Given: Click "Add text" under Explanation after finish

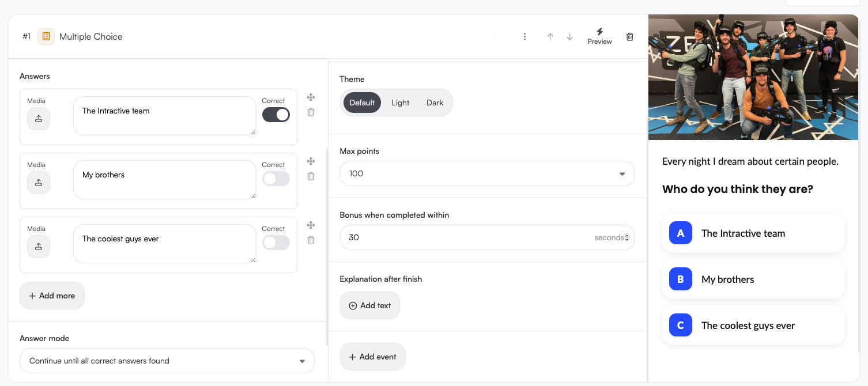Looking at the screenshot, I should [369, 305].
